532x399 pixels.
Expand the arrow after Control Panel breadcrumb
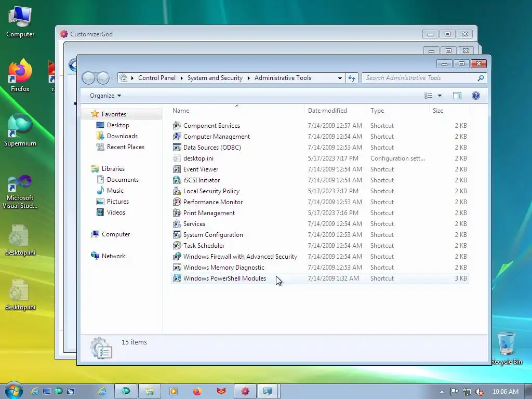coord(181,78)
